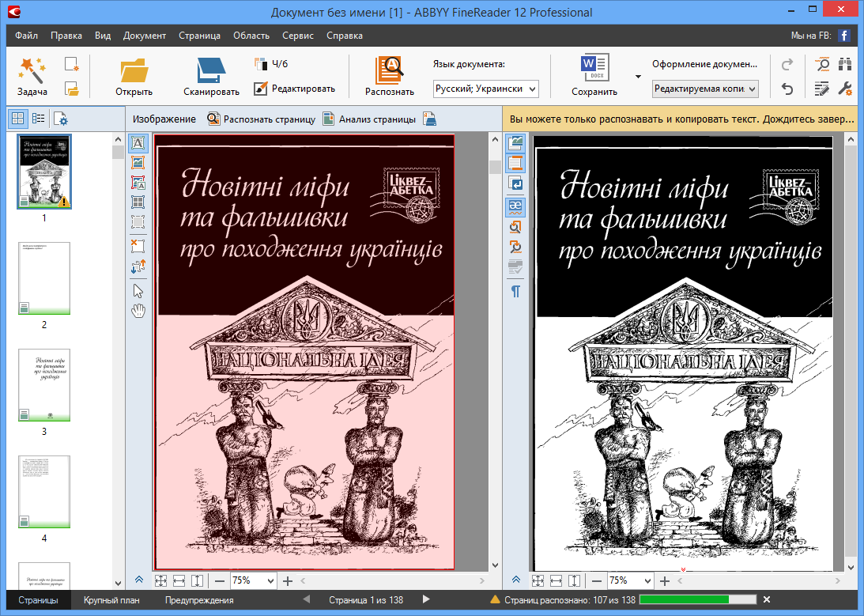
Task: Click Распознать страницу button
Action: [261, 119]
